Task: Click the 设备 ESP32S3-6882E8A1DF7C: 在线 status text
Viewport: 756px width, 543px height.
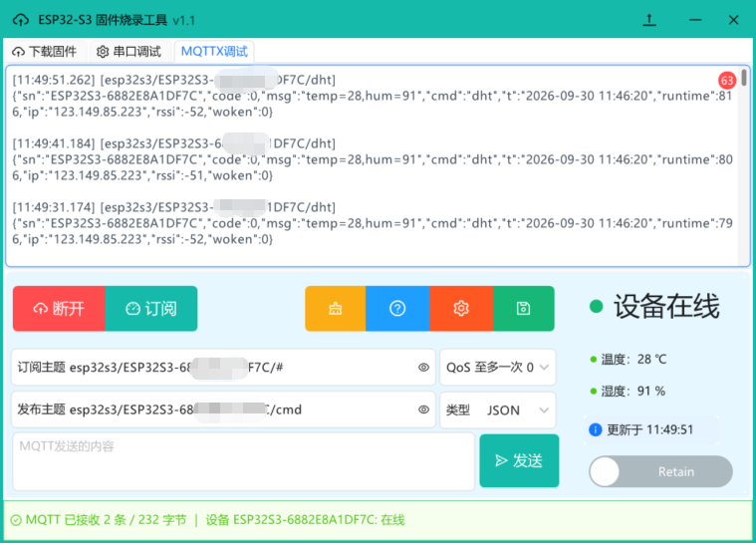Action: click(305, 520)
